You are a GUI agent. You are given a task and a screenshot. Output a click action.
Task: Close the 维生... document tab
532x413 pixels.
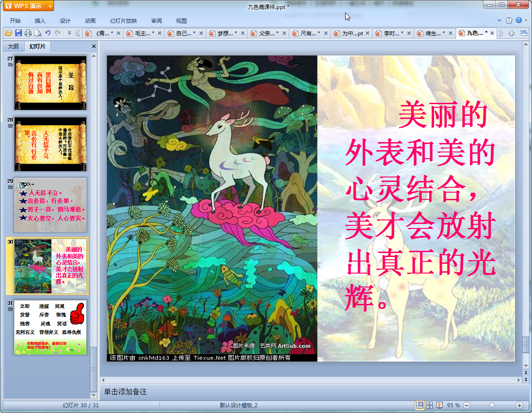[451, 33]
